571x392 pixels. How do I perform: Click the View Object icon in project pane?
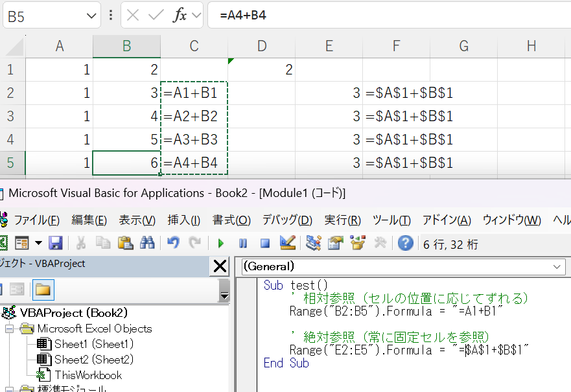point(17,290)
